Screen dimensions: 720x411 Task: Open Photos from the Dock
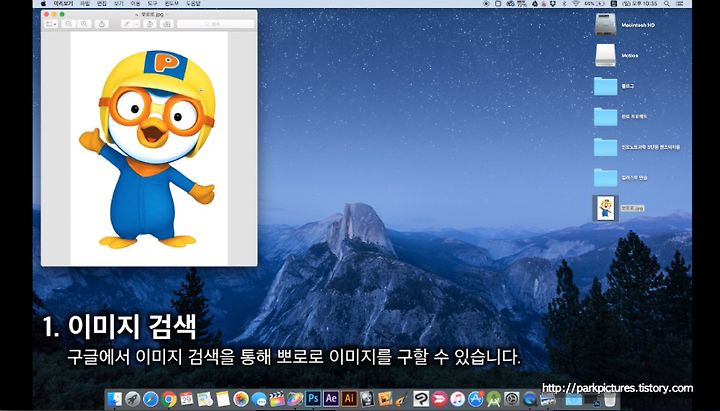(241, 399)
